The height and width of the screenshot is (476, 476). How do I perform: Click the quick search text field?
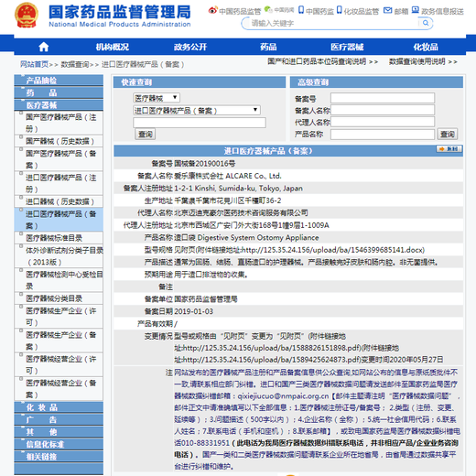click(x=200, y=123)
